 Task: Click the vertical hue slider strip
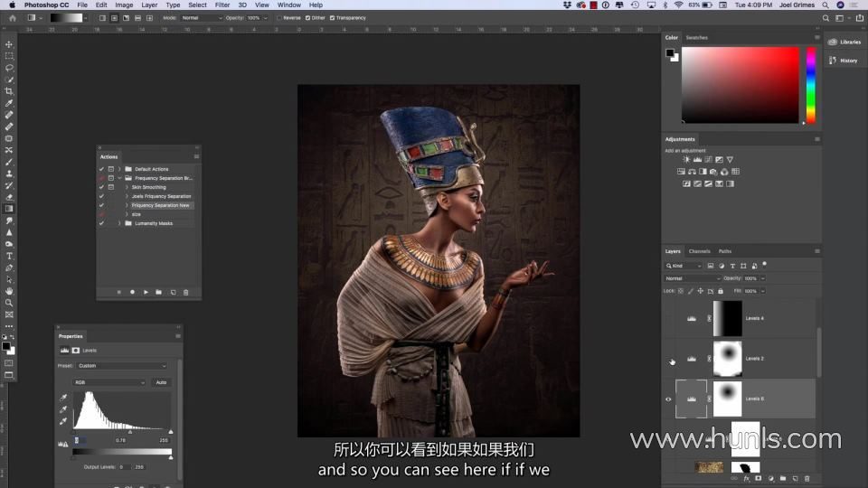tap(811, 85)
